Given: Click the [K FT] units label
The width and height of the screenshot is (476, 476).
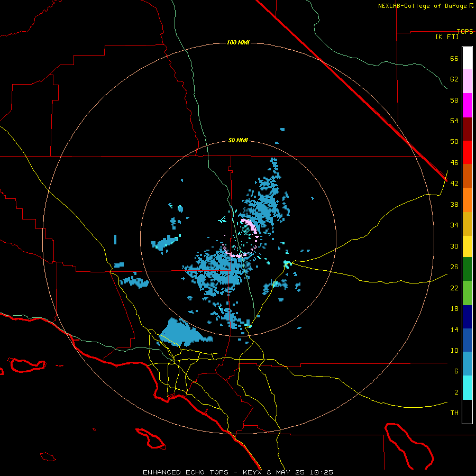Looking at the screenshot, I should 447,36.
